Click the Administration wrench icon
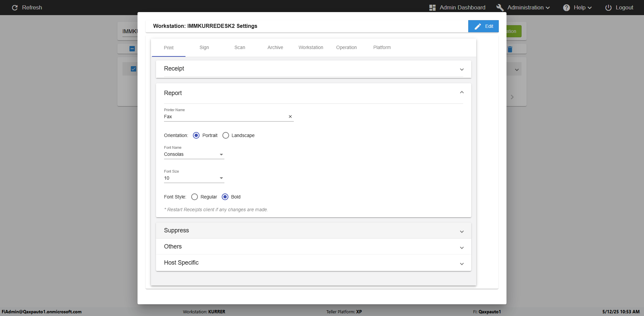The width and height of the screenshot is (644, 316). (500, 7)
